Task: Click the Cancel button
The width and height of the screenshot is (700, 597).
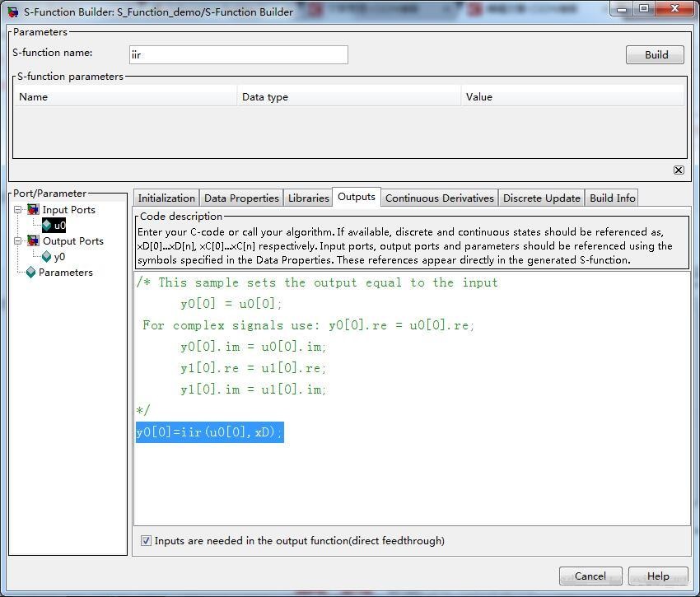Action: click(x=590, y=576)
